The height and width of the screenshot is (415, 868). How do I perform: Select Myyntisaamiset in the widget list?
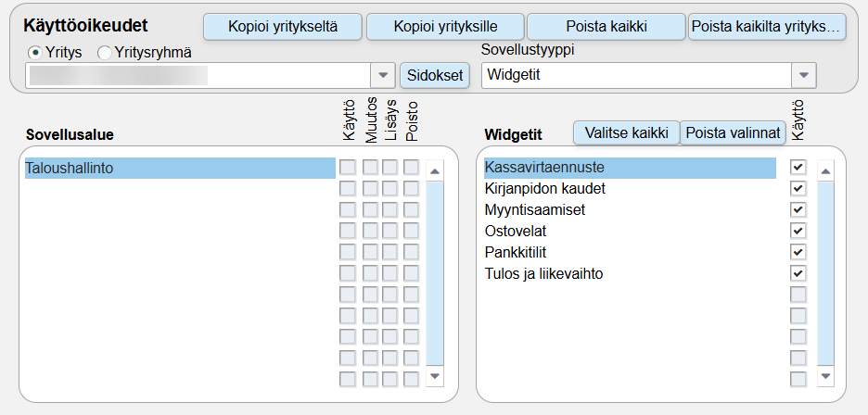point(535,210)
